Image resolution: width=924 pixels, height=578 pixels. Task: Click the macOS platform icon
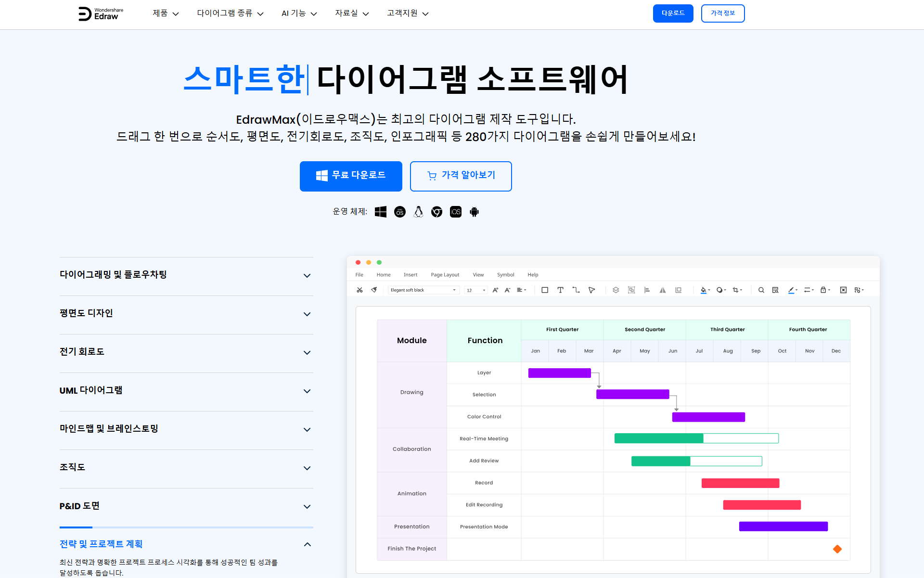399,212
